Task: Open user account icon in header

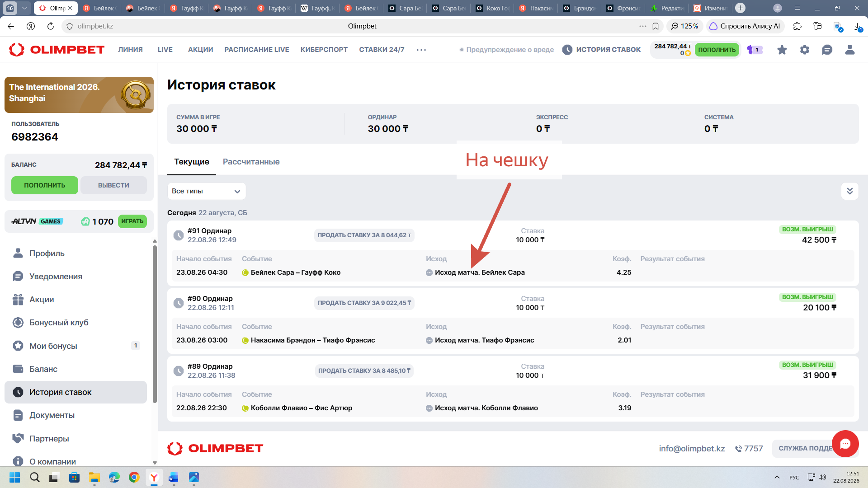Action: tap(850, 50)
